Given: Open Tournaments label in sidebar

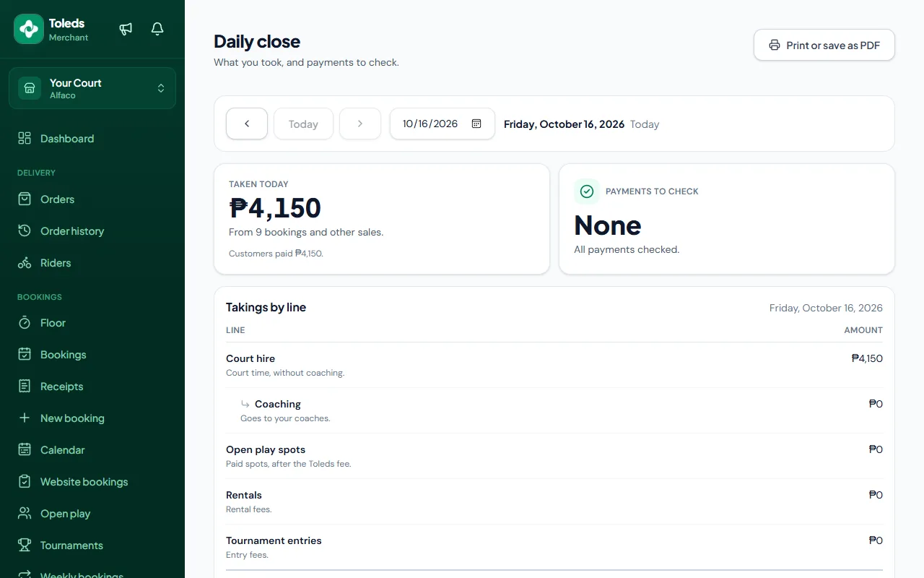Looking at the screenshot, I should coord(71,545).
